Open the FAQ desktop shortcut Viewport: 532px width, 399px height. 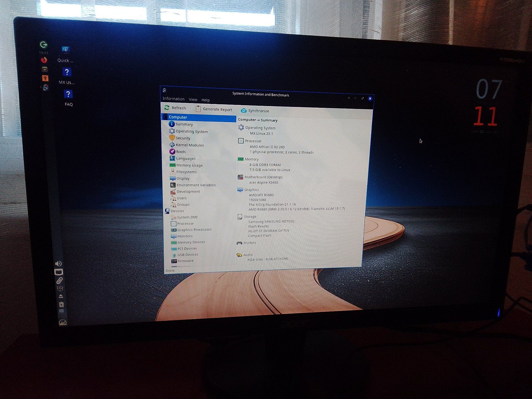click(68, 98)
